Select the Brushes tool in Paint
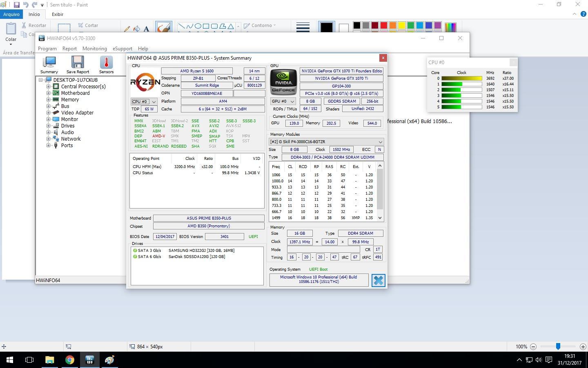The width and height of the screenshot is (588, 368). pyautogui.click(x=163, y=27)
